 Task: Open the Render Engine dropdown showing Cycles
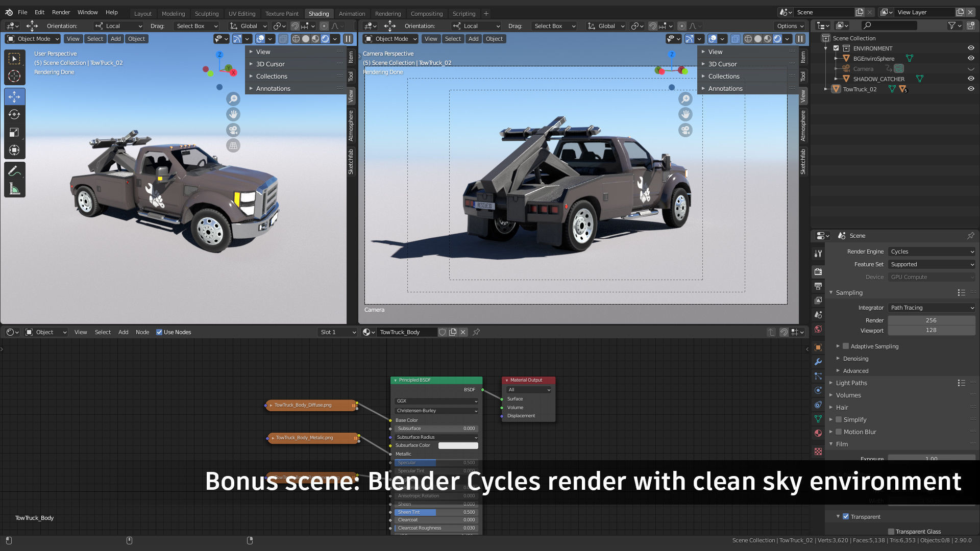(x=932, y=252)
